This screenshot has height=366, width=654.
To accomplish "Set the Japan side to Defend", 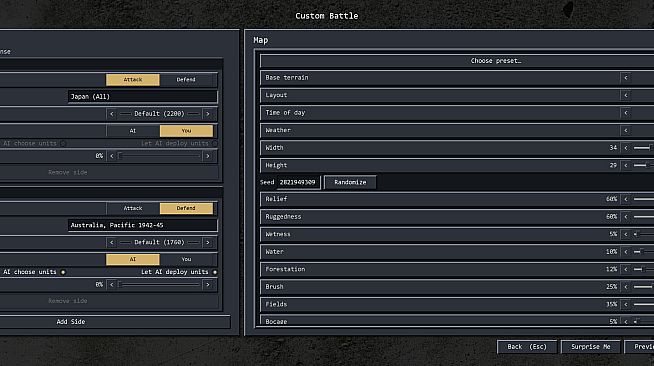I will pyautogui.click(x=186, y=80).
